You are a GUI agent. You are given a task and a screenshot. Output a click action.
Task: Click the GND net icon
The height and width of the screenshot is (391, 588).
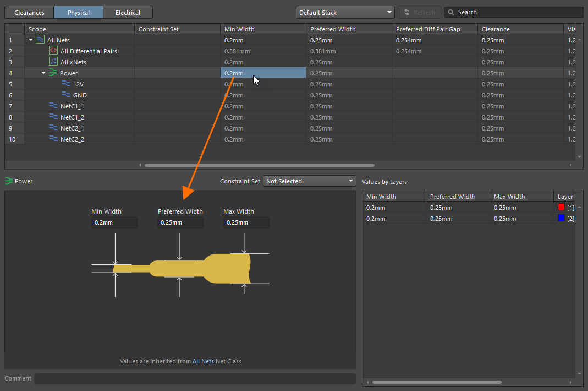pyautogui.click(x=66, y=95)
